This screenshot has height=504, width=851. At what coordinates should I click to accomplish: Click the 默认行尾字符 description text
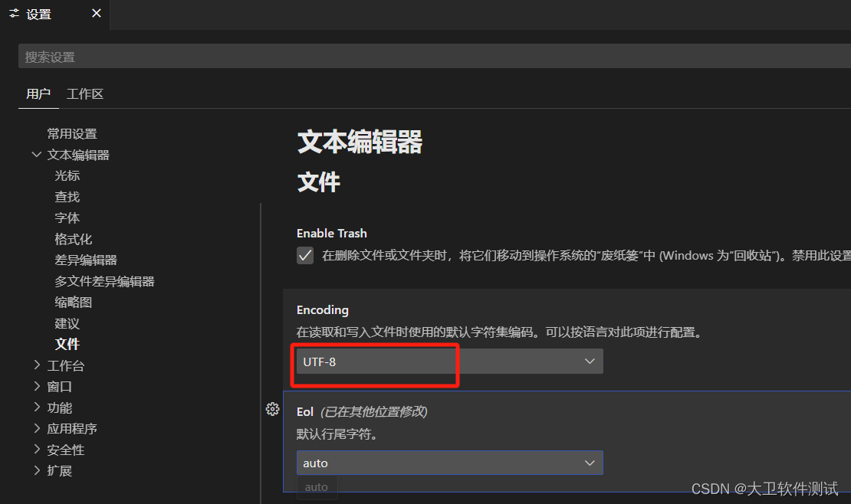[x=337, y=434]
